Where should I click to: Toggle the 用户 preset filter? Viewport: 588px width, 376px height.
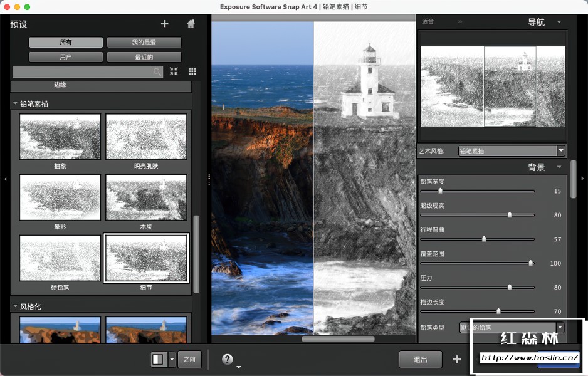click(x=65, y=56)
